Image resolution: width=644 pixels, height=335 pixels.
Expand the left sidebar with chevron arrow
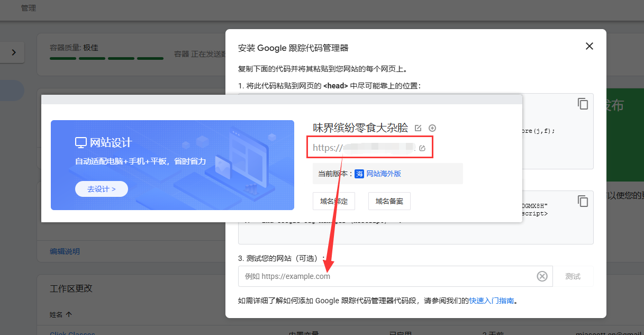click(x=14, y=52)
